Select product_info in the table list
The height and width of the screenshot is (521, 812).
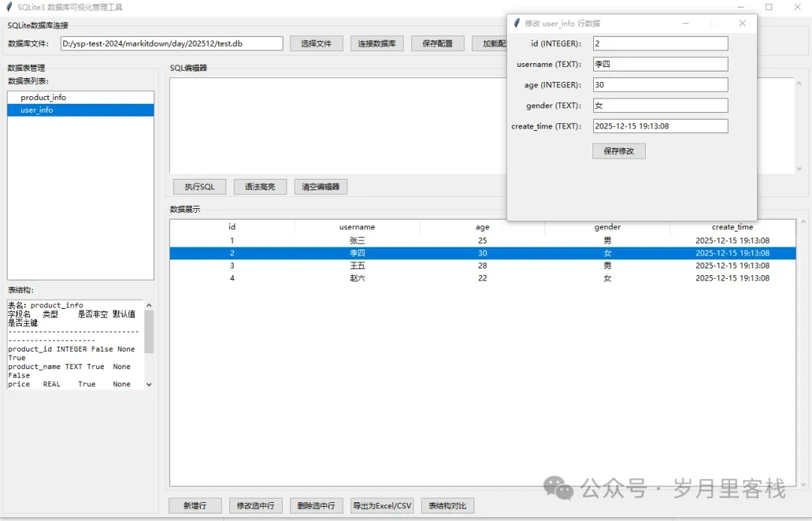(80, 98)
